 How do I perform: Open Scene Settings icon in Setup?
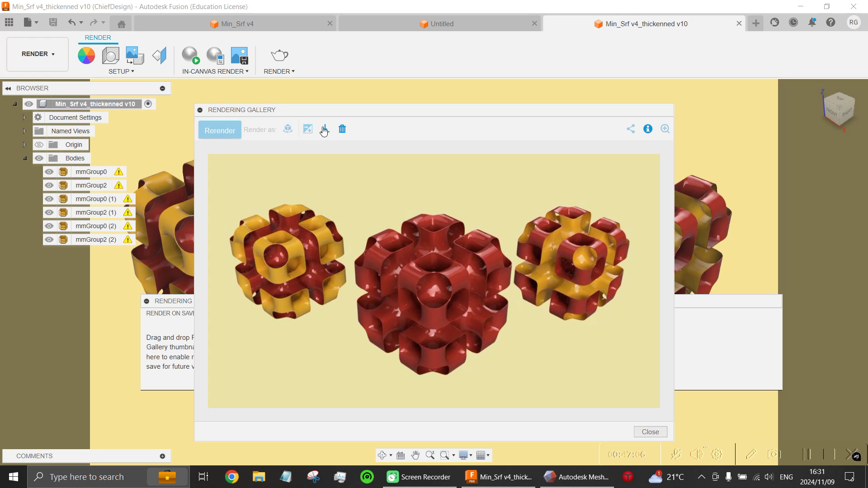point(110,56)
